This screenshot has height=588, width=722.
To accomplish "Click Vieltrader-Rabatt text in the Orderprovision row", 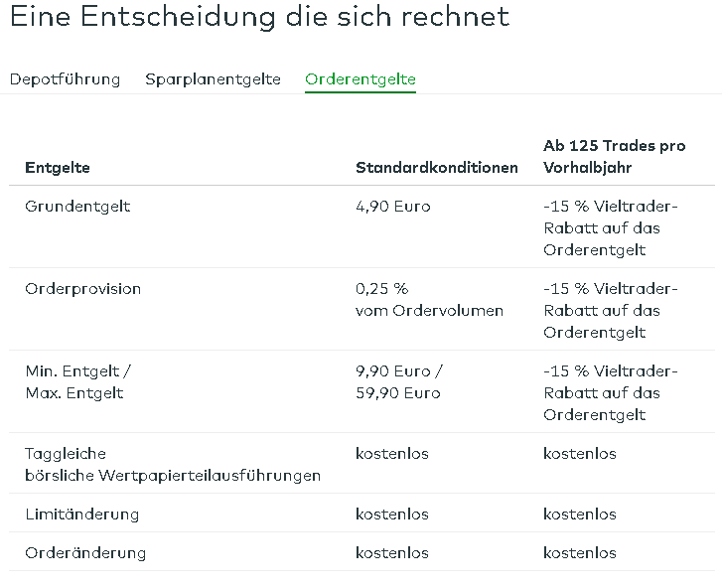I will (610, 311).
